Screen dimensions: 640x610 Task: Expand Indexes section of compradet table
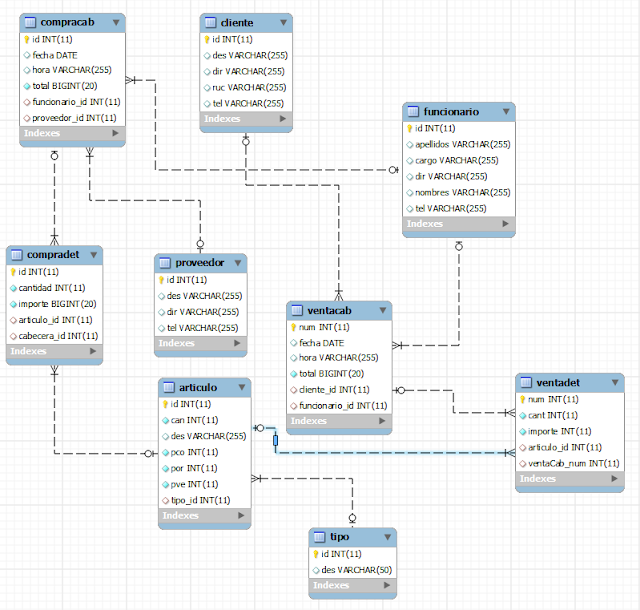click(x=93, y=351)
